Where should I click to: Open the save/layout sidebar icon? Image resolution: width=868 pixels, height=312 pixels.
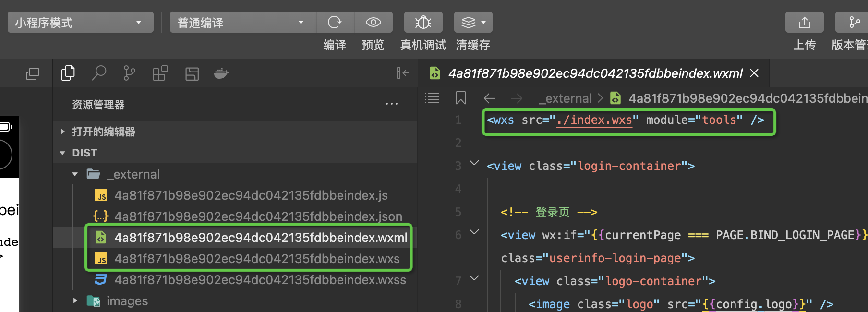click(192, 73)
